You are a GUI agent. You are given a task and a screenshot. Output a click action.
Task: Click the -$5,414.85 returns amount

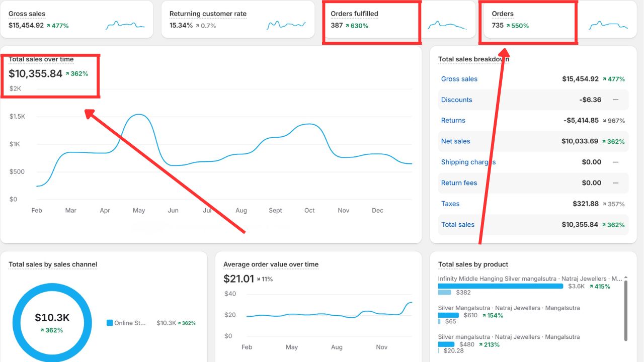point(581,120)
